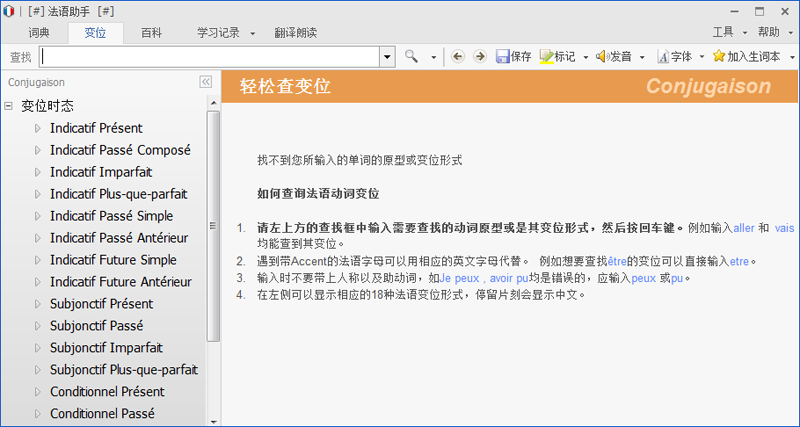Expand Subjonctif Présent node arrow
Screen dimensions: 800x427
pyautogui.click(x=38, y=304)
